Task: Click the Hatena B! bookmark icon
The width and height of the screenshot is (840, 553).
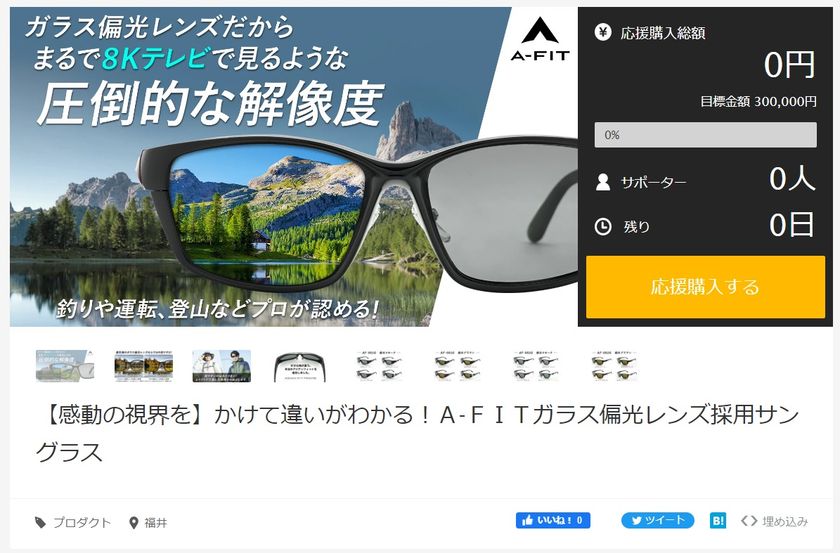Action: point(718,520)
